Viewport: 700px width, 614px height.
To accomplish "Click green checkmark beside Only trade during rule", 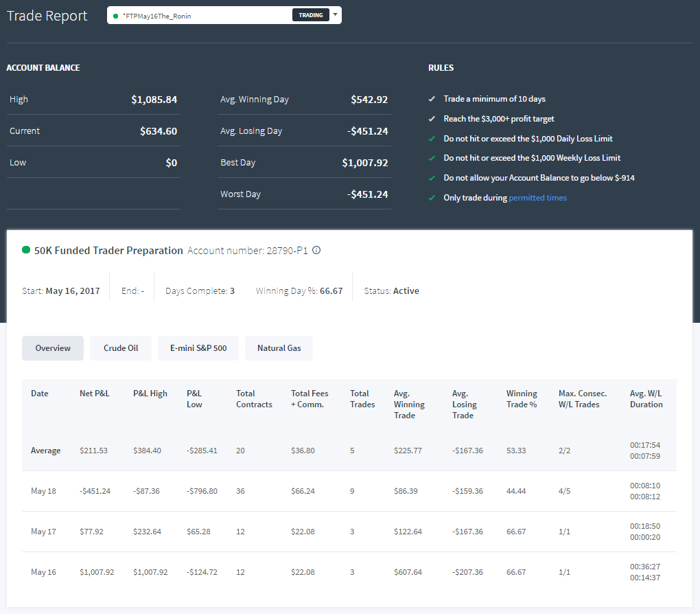I will [432, 198].
